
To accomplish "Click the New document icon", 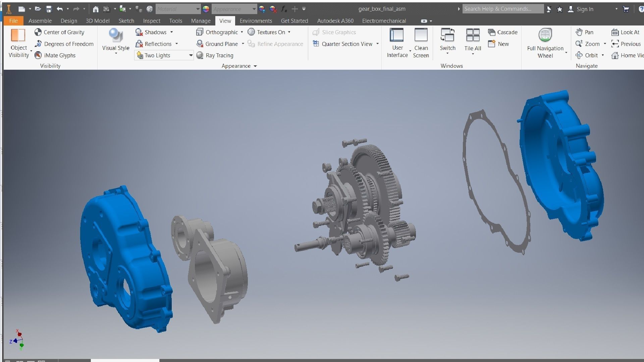I will pyautogui.click(x=22, y=9).
